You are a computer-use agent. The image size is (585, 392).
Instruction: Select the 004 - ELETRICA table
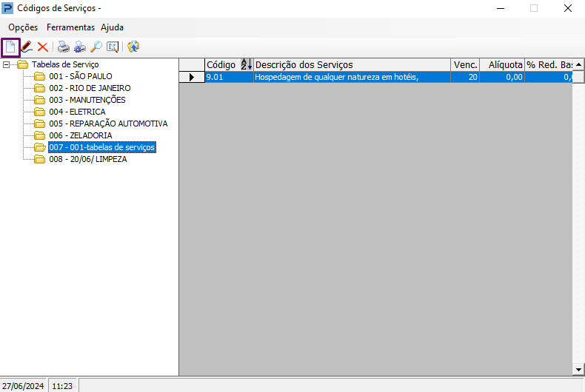[77, 112]
